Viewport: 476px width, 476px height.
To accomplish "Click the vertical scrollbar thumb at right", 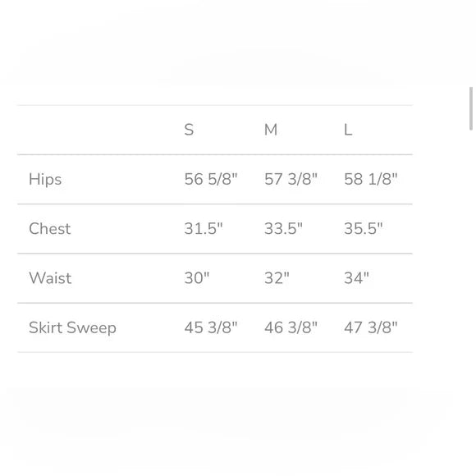I will point(471,108).
